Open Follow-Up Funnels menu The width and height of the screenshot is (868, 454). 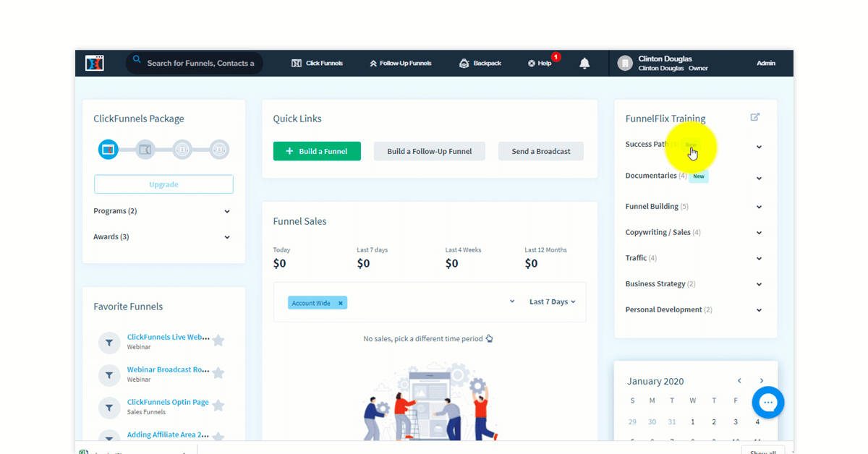tap(400, 64)
